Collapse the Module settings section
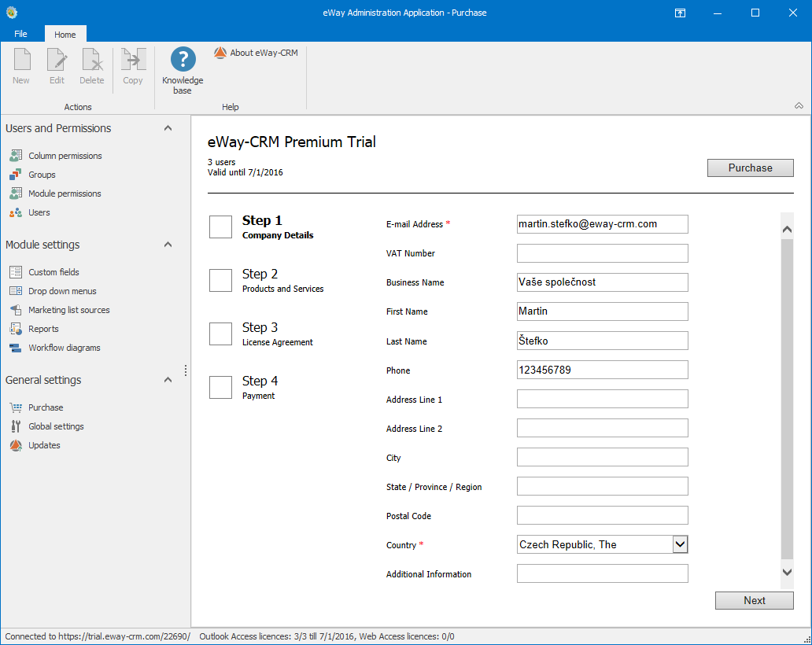The height and width of the screenshot is (645, 812). (168, 245)
